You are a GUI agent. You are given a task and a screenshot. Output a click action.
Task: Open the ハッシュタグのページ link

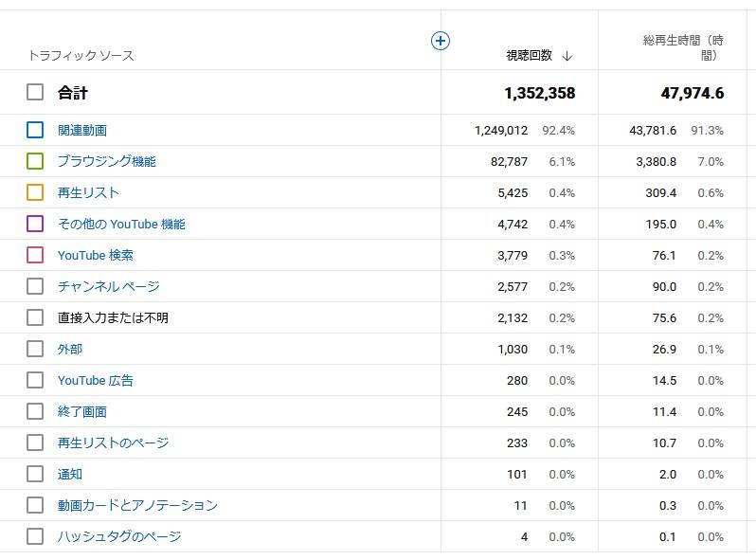tap(119, 536)
